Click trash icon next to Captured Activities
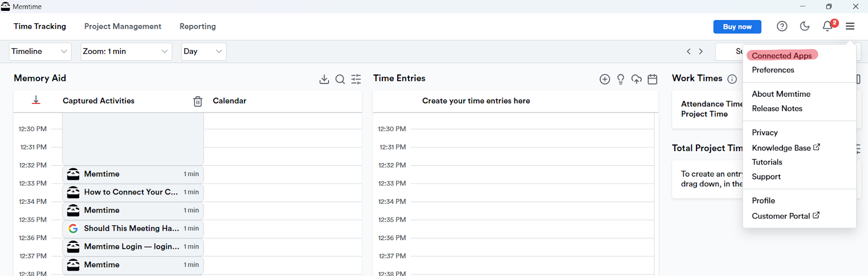The height and width of the screenshot is (276, 868). pyautogui.click(x=198, y=101)
